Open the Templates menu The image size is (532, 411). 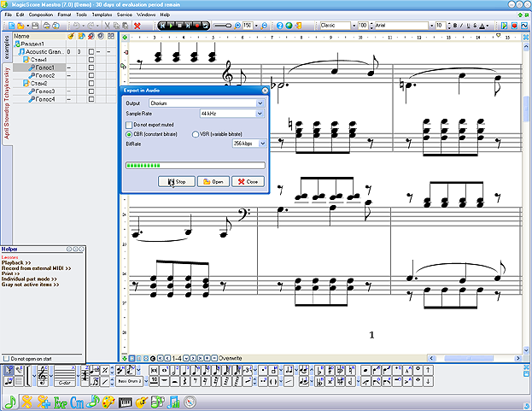(x=102, y=15)
